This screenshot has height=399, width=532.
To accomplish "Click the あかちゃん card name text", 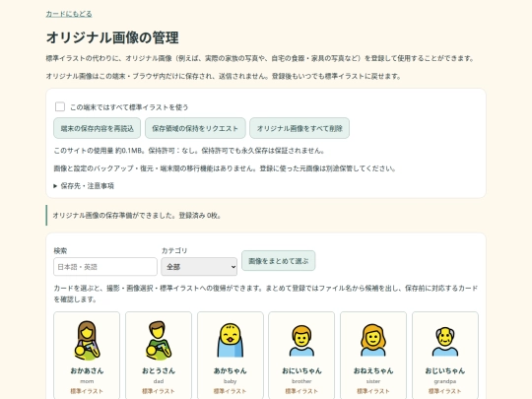I will point(230,370).
